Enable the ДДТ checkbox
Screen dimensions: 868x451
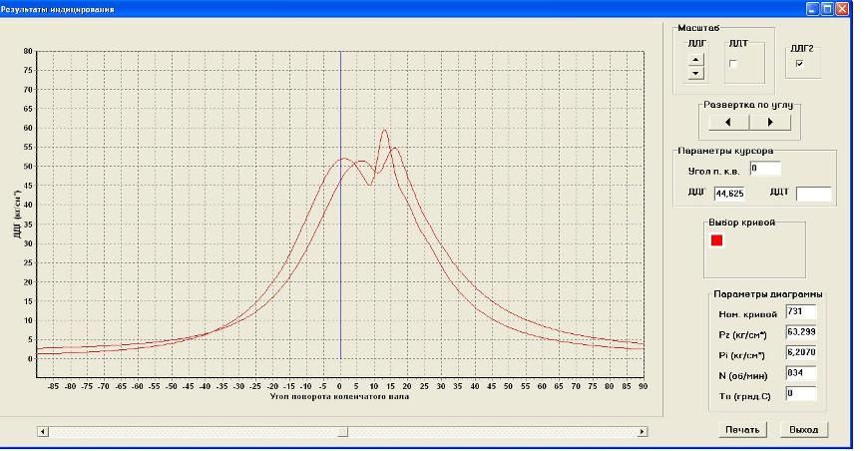point(733,64)
